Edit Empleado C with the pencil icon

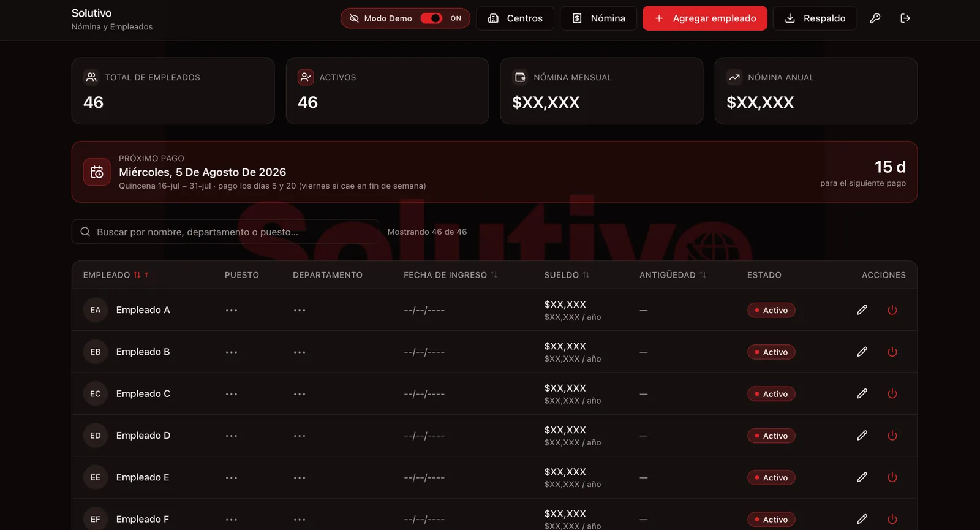click(x=862, y=393)
